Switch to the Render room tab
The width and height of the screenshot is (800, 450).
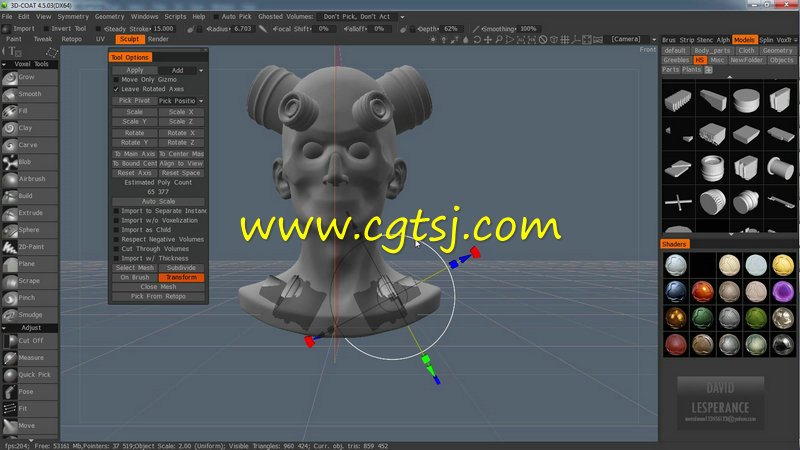158,39
